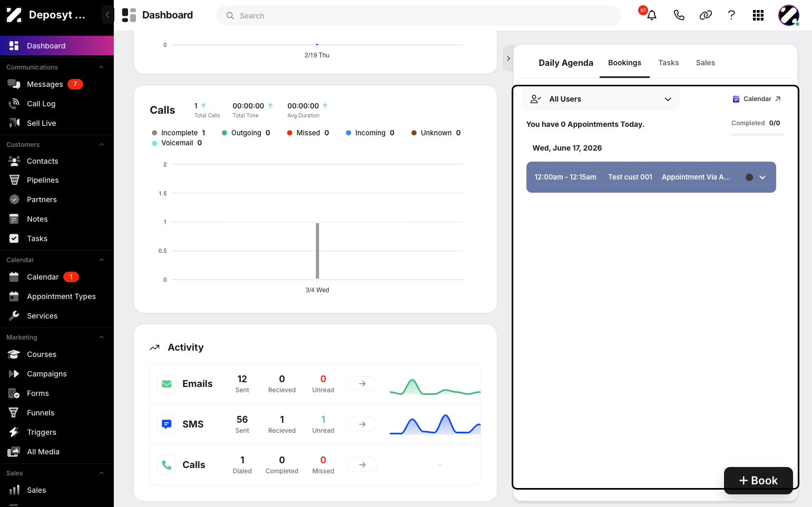Collapse the Sales sidebar section
The width and height of the screenshot is (812, 507).
point(102,473)
